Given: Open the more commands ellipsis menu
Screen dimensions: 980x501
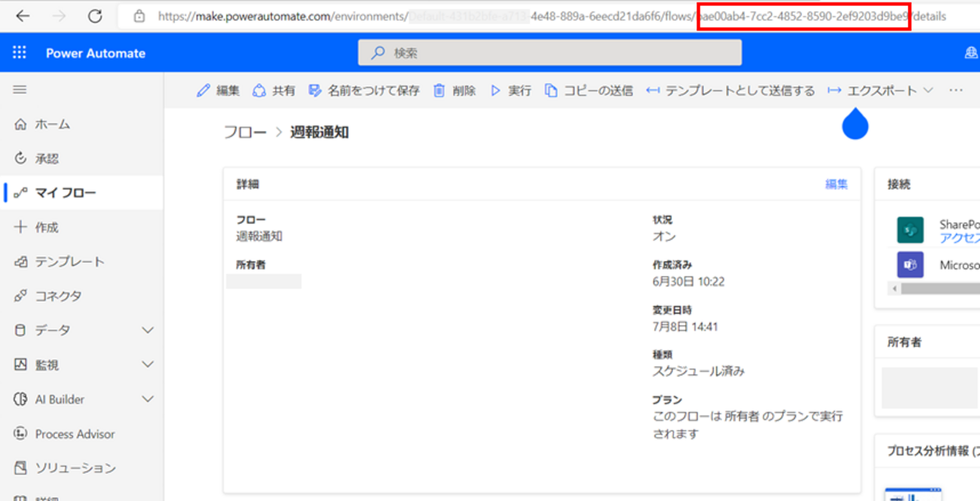Looking at the screenshot, I should [956, 90].
